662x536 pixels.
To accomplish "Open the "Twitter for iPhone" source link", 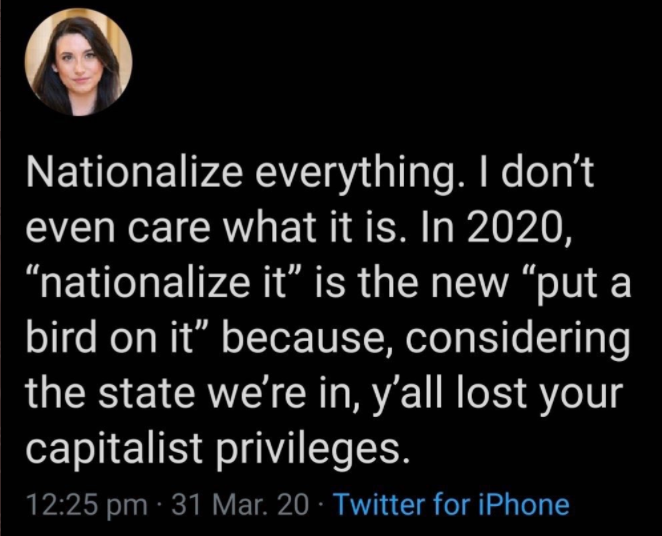I will pyautogui.click(x=452, y=505).
